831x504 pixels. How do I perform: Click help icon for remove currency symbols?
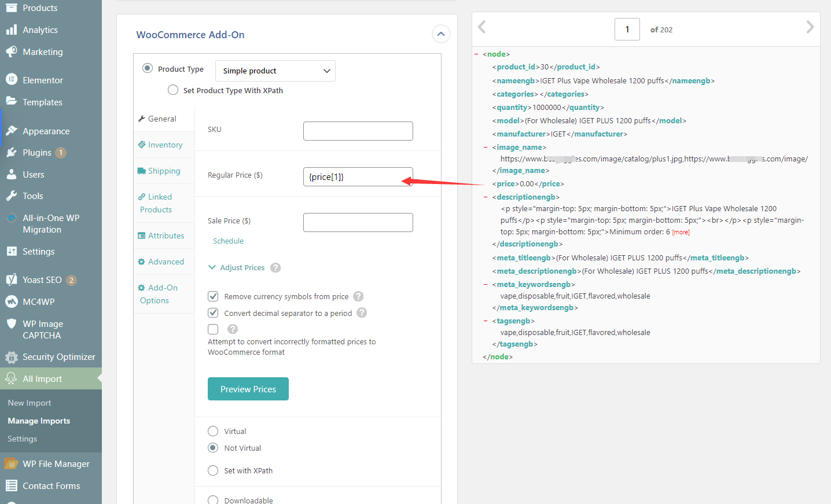pyautogui.click(x=358, y=296)
